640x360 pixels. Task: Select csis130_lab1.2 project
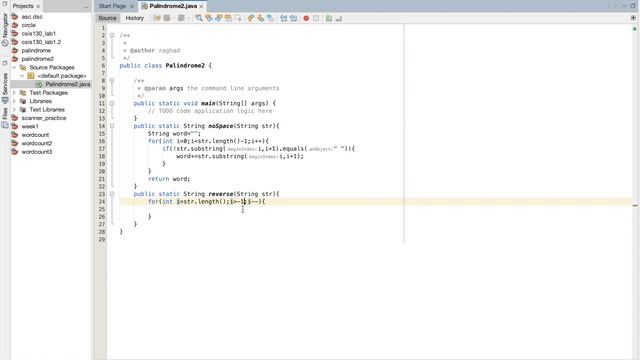[41, 42]
